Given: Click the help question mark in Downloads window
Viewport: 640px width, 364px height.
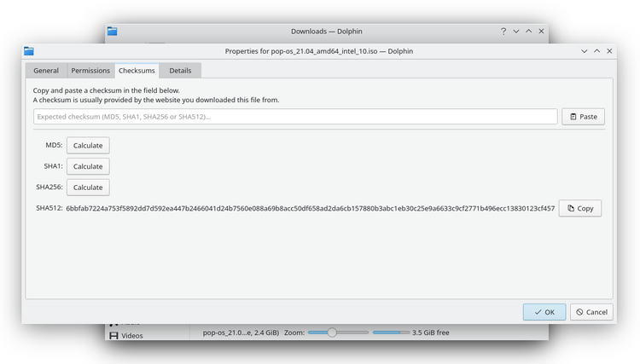Looking at the screenshot, I should coord(503,31).
